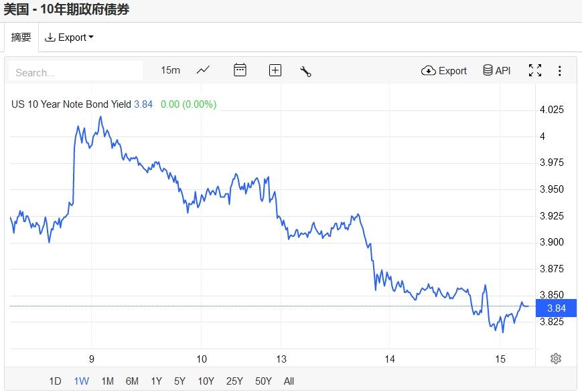The image size is (582, 392).
Task: Show the All time range
Action: point(289,381)
